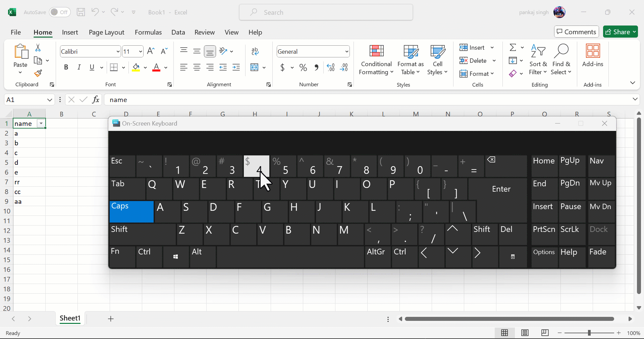
Task: Apply percent style to the cell
Action: [303, 67]
